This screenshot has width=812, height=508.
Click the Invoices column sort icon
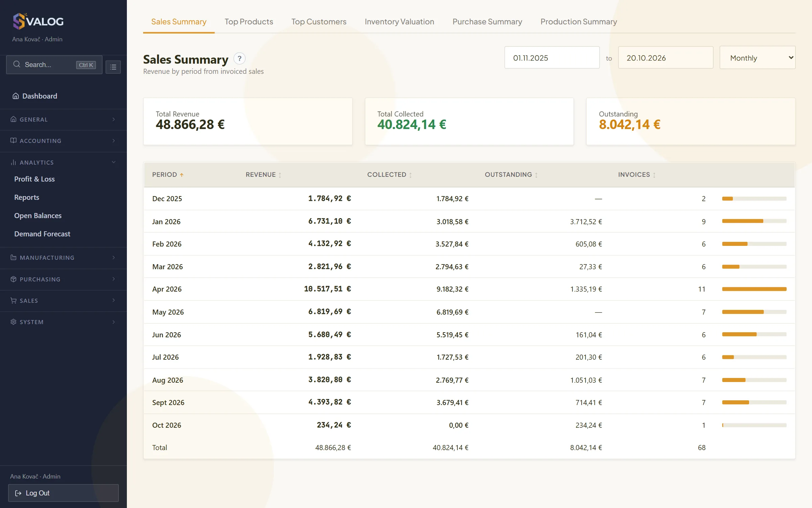654,175
